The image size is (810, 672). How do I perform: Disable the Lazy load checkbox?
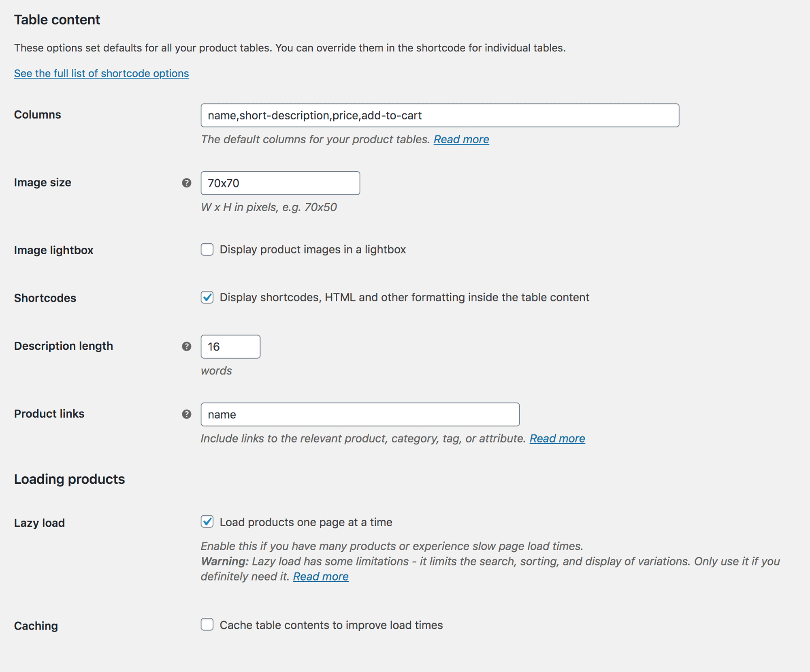click(x=207, y=522)
